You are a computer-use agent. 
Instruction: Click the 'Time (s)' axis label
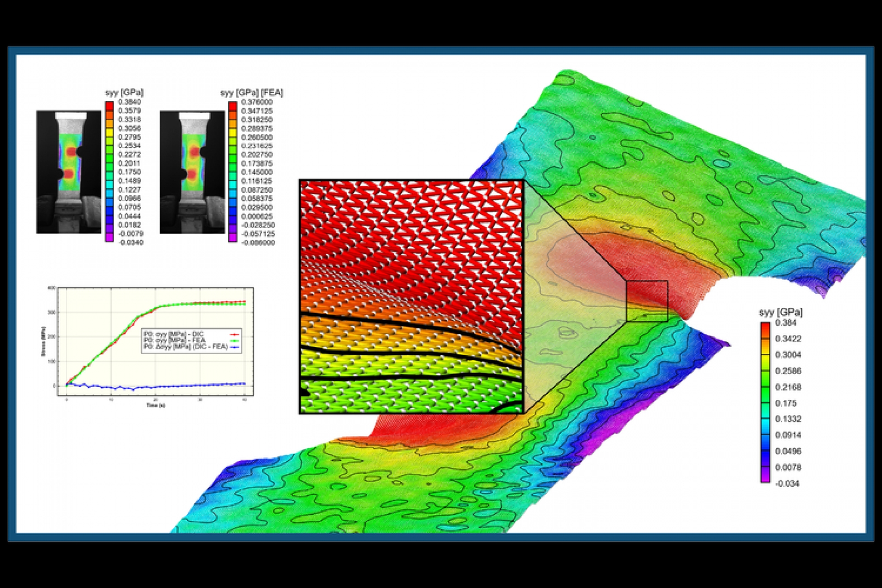tap(156, 405)
